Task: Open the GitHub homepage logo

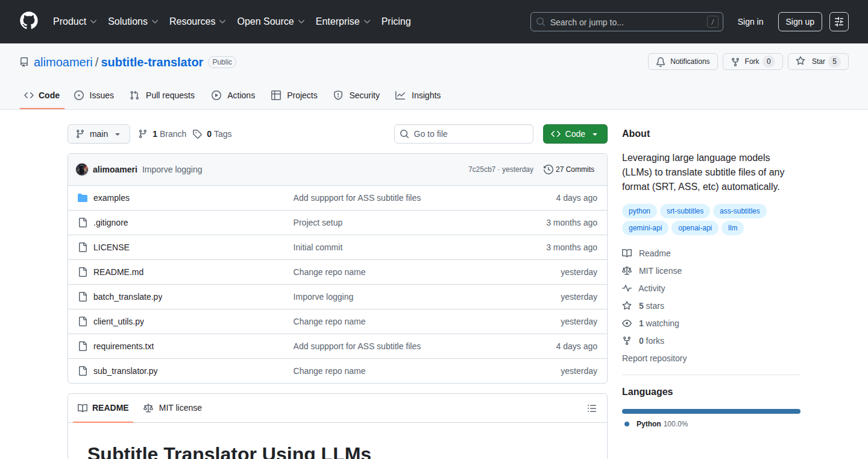Action: coord(29,21)
